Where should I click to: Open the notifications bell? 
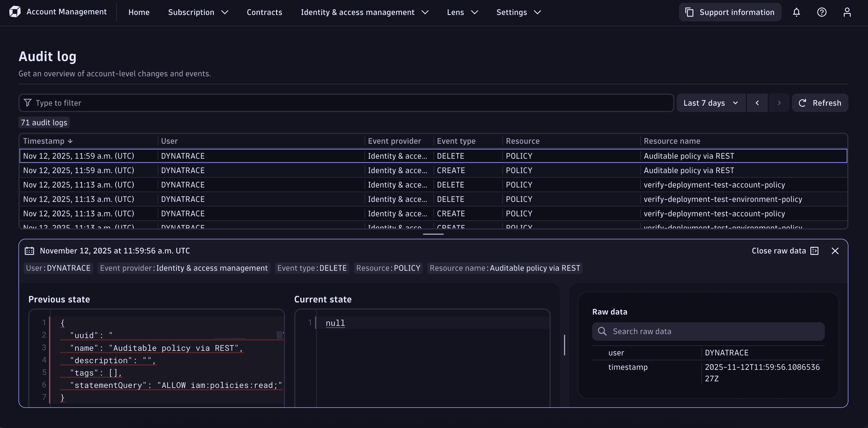click(796, 12)
